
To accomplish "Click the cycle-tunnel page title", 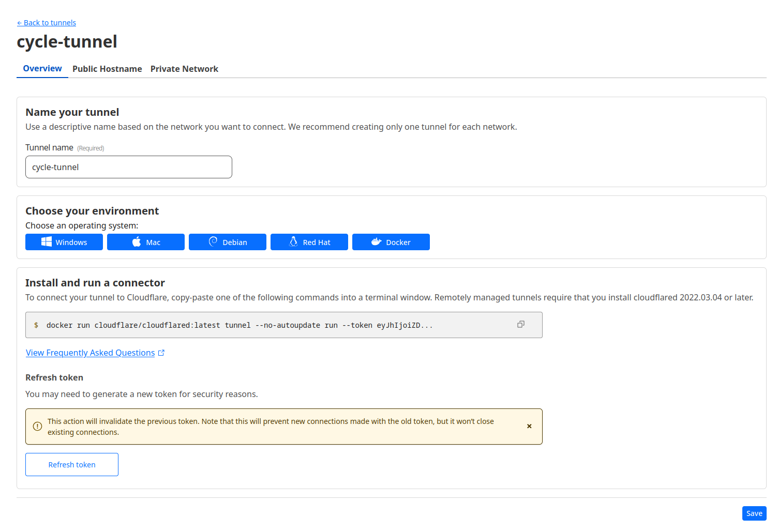I will (67, 41).
